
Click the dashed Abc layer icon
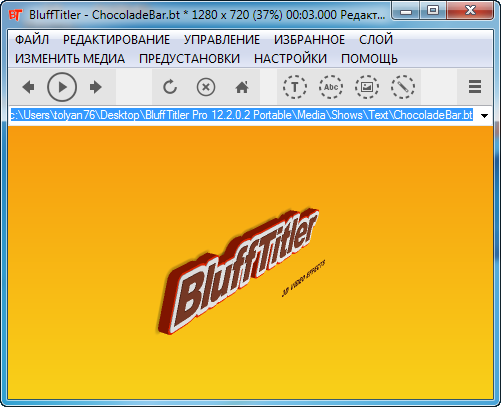coord(331,87)
